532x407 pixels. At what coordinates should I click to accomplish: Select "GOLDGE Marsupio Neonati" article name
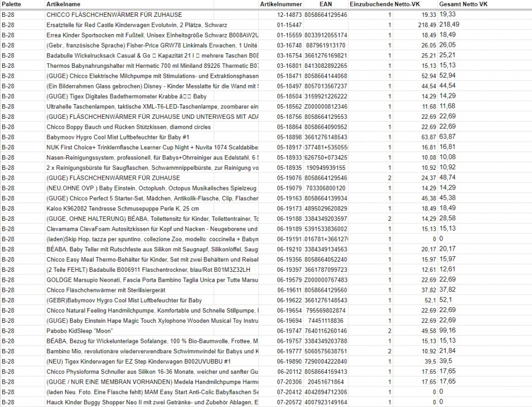pos(153,279)
